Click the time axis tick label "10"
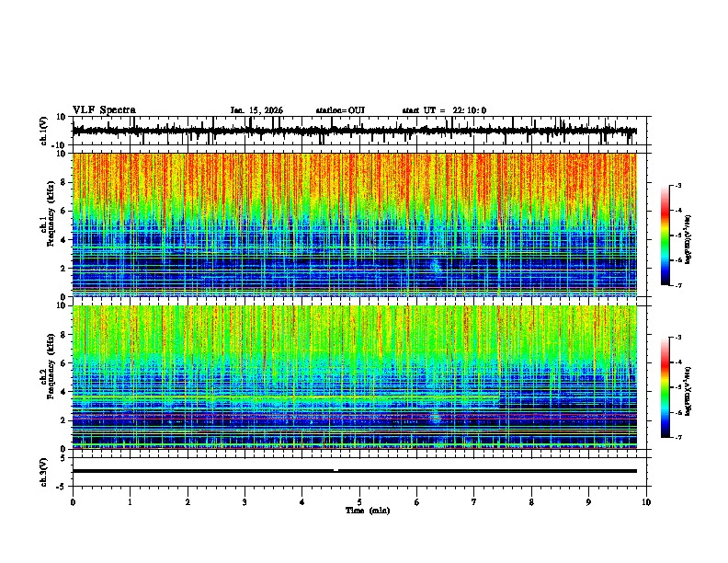The height and width of the screenshot is (563, 728). [646, 502]
